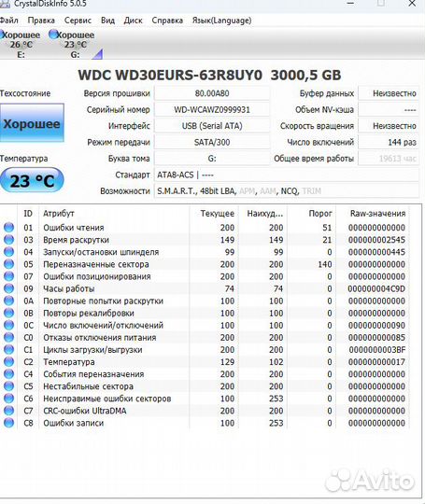Click raw value 0000000003BF
The image size is (425, 504).
click(x=377, y=350)
